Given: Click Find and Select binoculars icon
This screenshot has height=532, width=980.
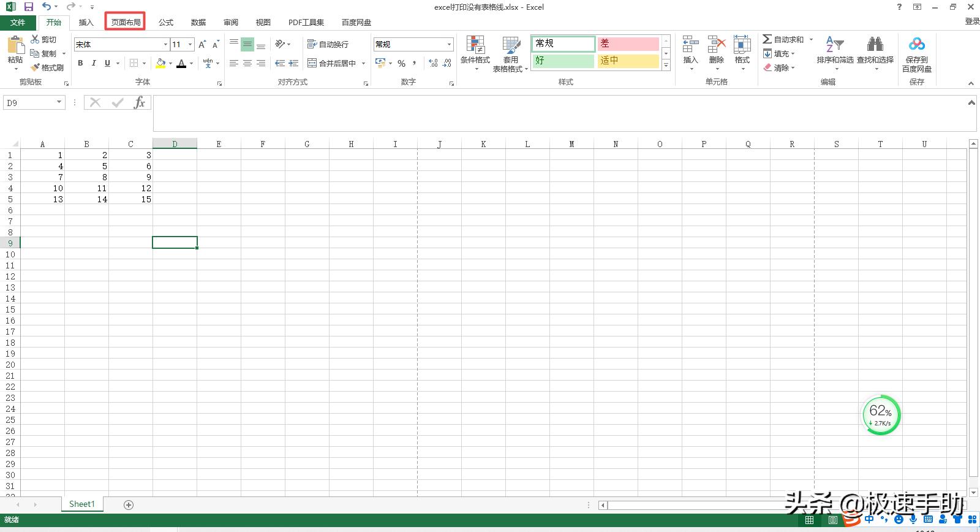Looking at the screenshot, I should click(x=875, y=45).
